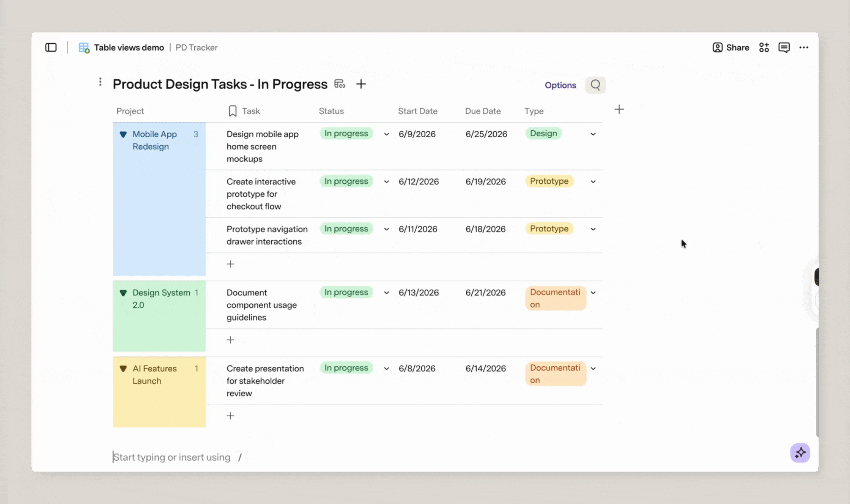Open Type dropdown for Design tag row
The image size is (850, 504).
click(x=593, y=134)
